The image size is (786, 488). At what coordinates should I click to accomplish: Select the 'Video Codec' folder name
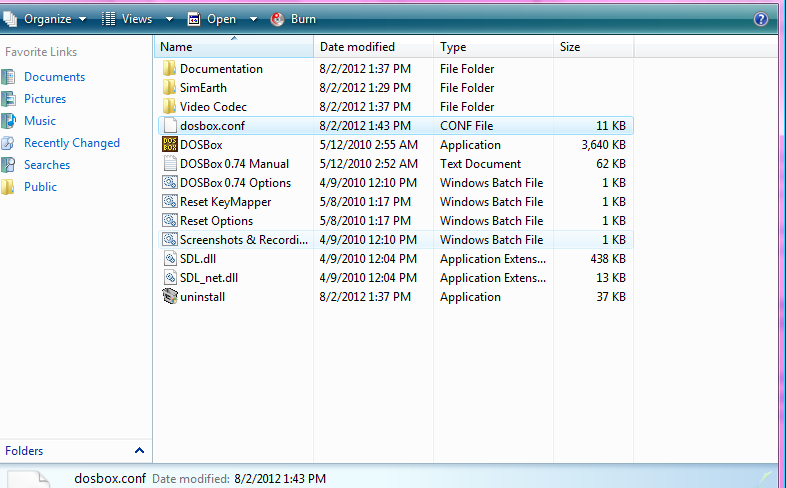tap(214, 107)
